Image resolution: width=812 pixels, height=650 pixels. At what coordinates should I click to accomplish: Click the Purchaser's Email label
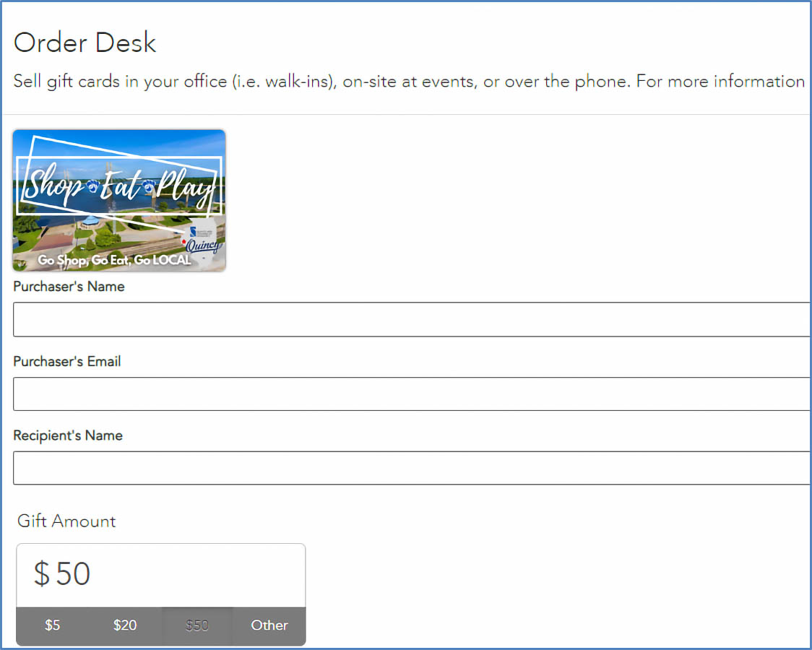[x=67, y=361]
